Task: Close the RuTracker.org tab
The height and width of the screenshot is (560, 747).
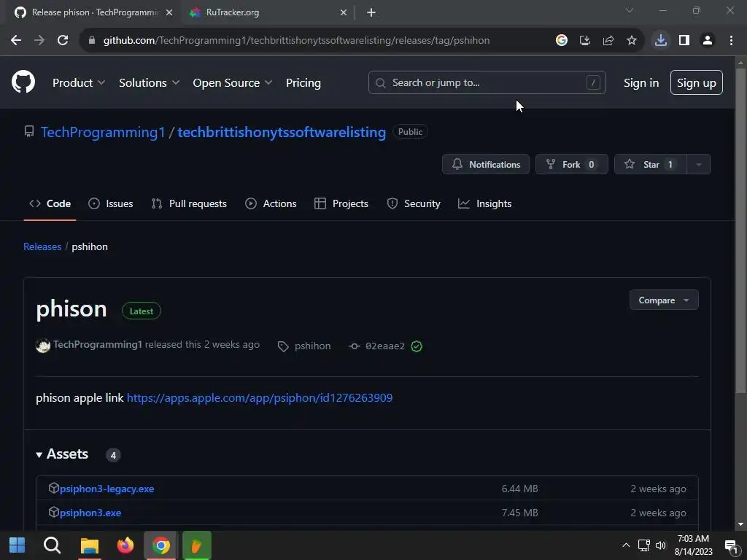Action: tap(344, 12)
